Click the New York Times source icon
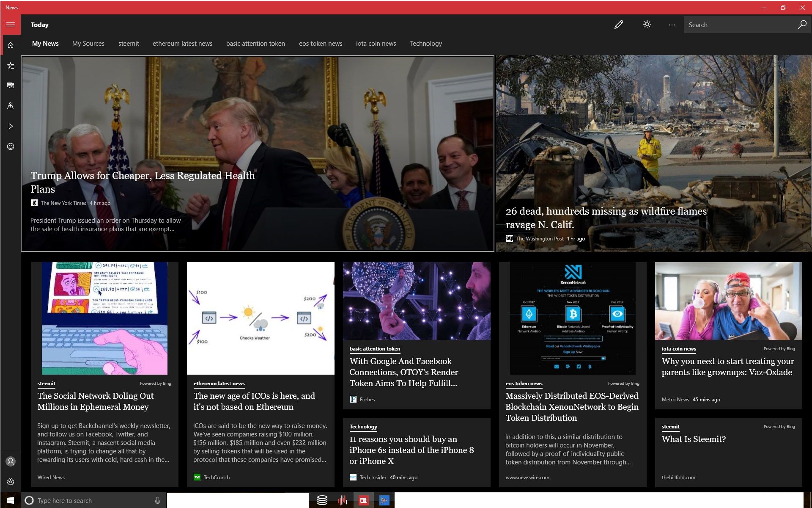 pos(34,203)
